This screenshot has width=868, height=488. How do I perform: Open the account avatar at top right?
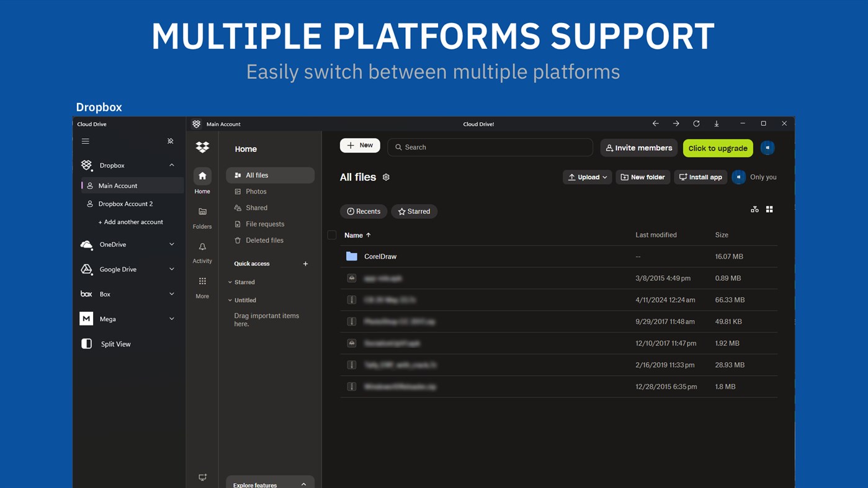coord(767,148)
